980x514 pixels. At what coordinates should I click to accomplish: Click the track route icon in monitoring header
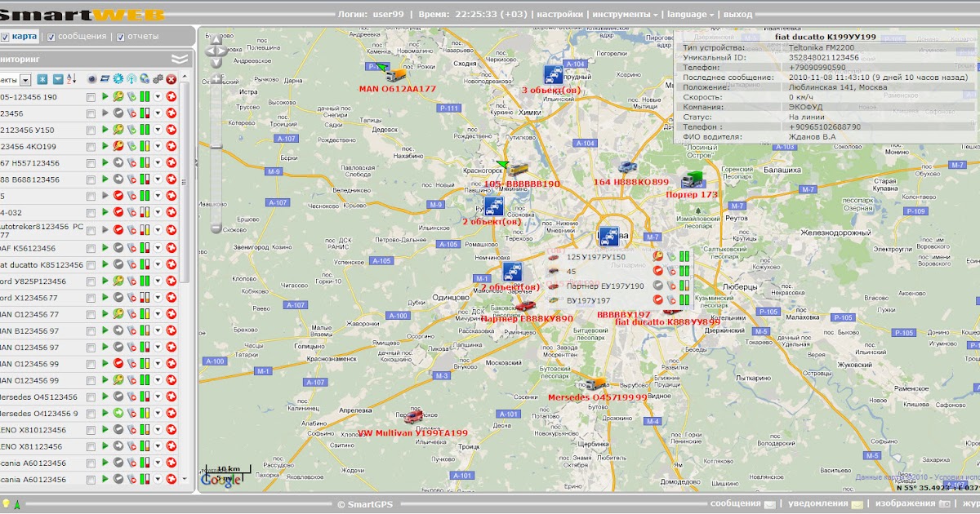[x=105, y=79]
